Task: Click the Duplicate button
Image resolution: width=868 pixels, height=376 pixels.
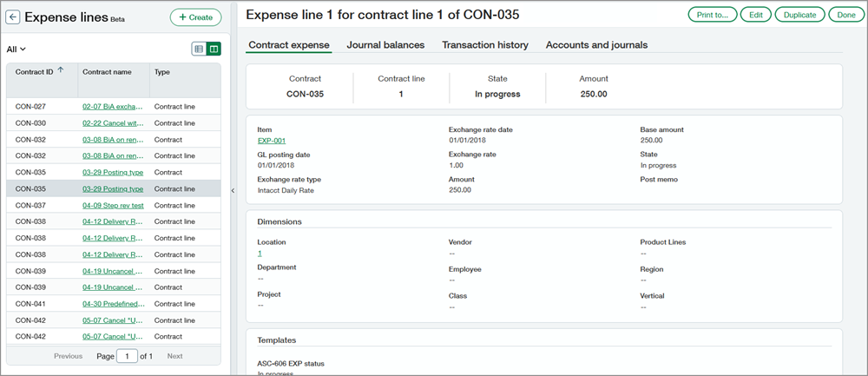Action: (799, 15)
